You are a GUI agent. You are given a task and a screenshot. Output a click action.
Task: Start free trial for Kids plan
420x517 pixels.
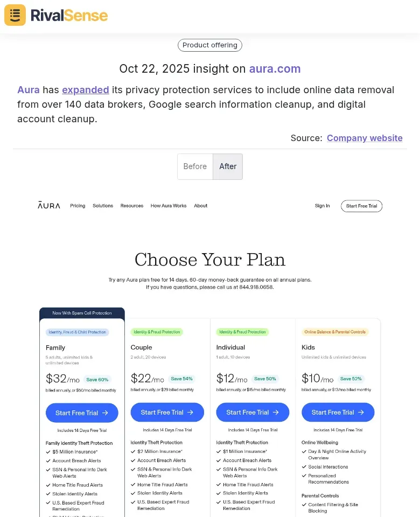(x=338, y=413)
